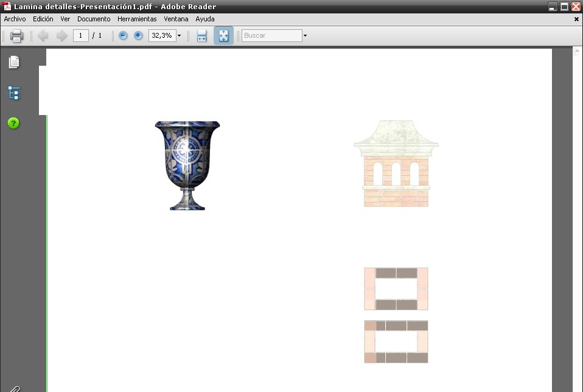Zoom in with the plus button
The width and height of the screenshot is (583, 392).
point(138,35)
